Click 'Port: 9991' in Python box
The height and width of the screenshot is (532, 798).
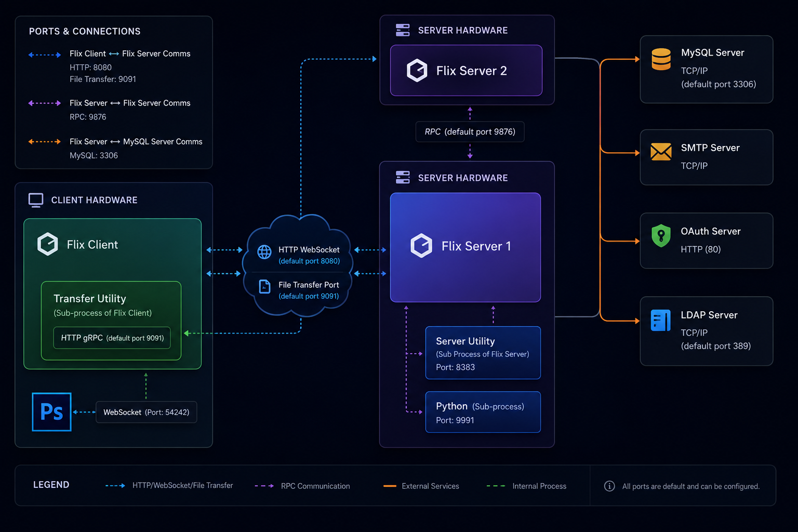(x=455, y=420)
